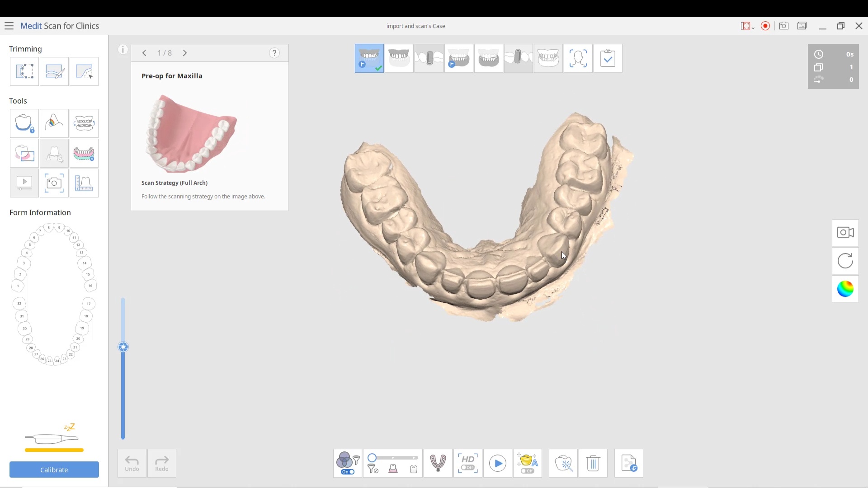Click the rotate view refresh icon
This screenshot has width=868, height=488.
[x=845, y=261]
